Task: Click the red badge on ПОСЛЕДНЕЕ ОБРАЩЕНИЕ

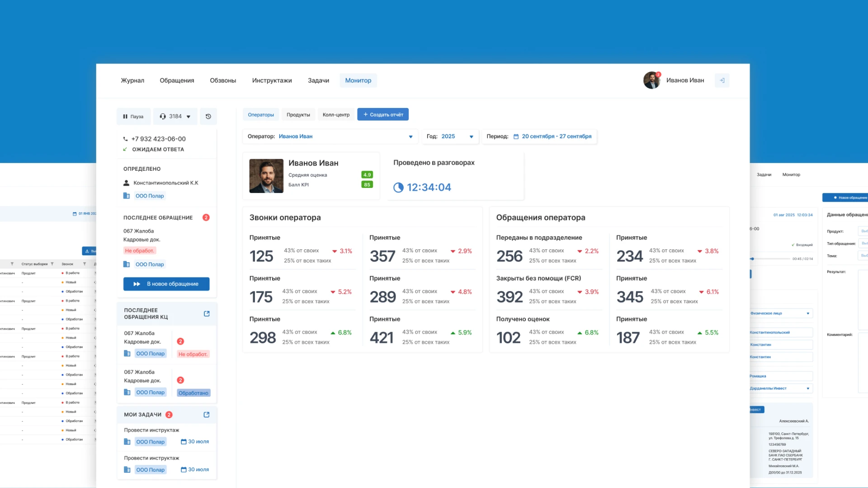Action: [206, 217]
